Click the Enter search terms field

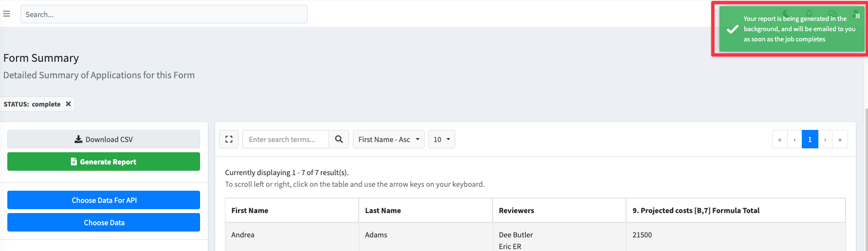click(x=286, y=140)
